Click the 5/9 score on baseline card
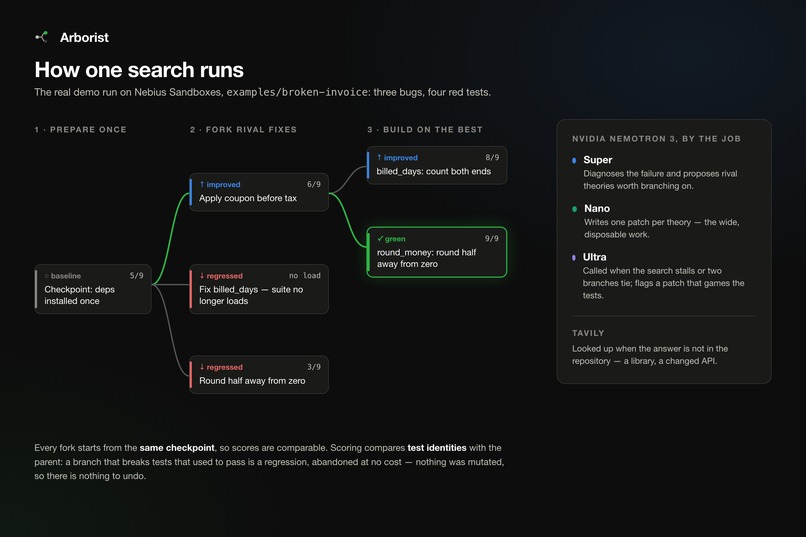806x537 pixels. click(136, 275)
